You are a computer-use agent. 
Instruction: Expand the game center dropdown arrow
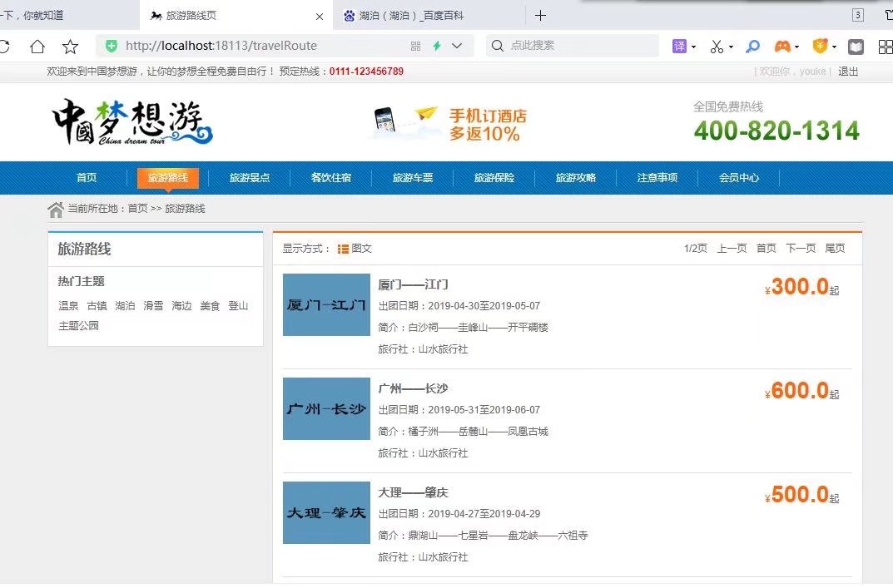(x=797, y=46)
